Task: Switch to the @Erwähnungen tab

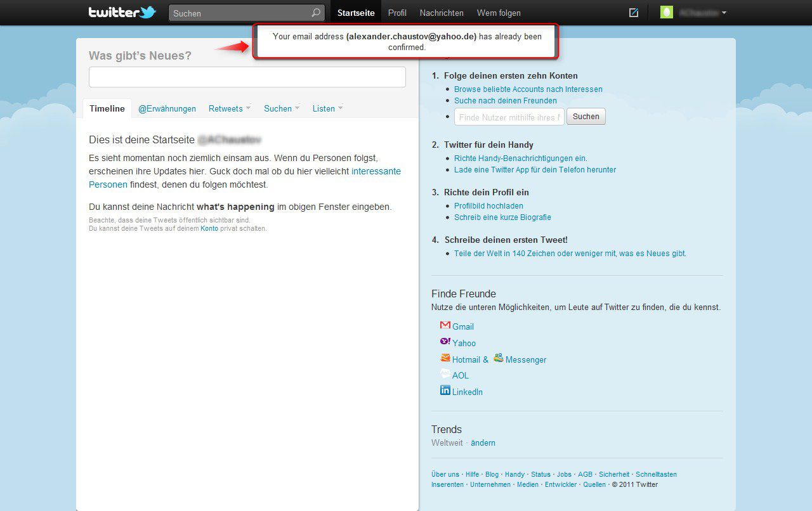Action: point(167,108)
